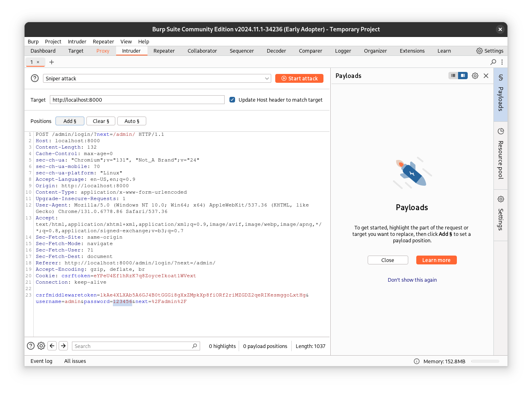The height and width of the screenshot is (393, 532).
Task: Open the Burp menu
Action: coord(33,41)
